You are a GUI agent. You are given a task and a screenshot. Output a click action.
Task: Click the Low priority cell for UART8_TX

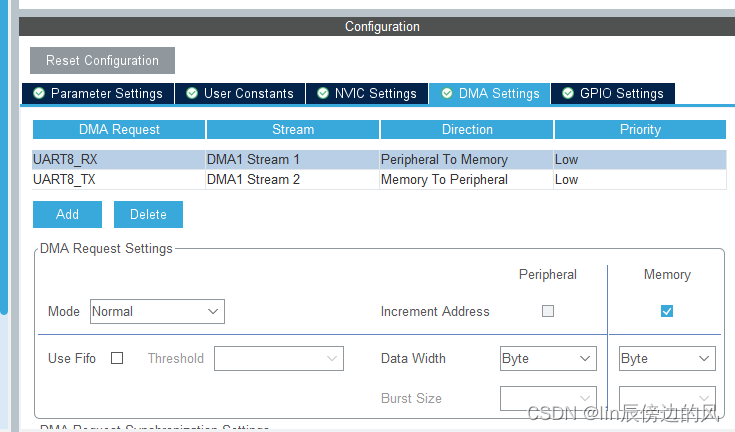640,179
